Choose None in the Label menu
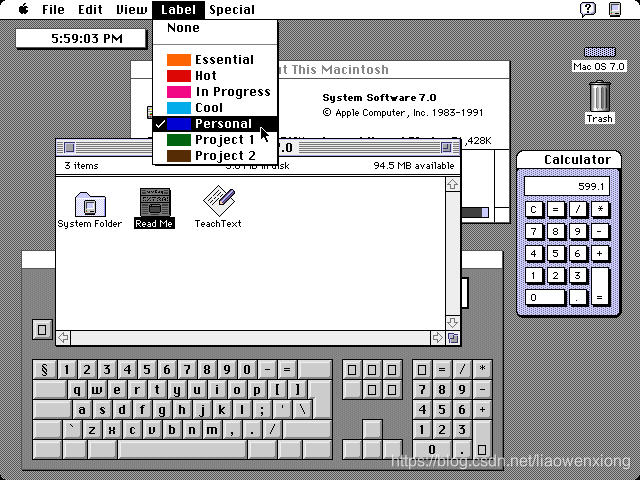640x480 pixels. coord(215,28)
